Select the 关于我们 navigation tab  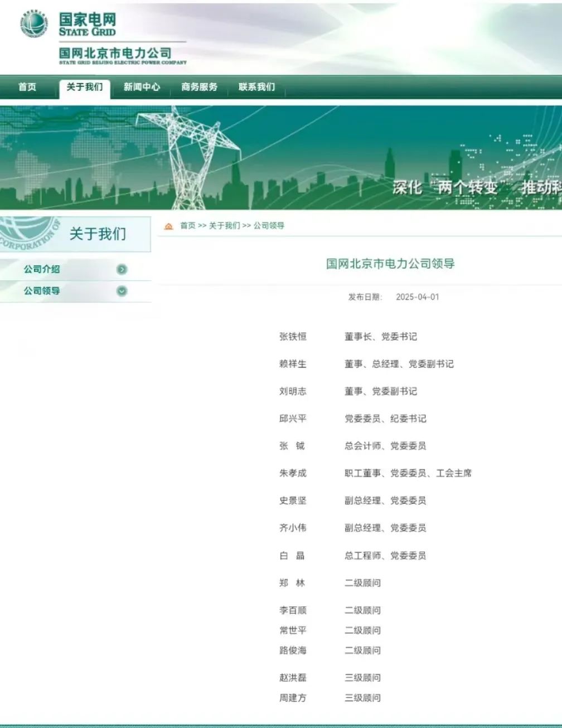tap(85, 87)
